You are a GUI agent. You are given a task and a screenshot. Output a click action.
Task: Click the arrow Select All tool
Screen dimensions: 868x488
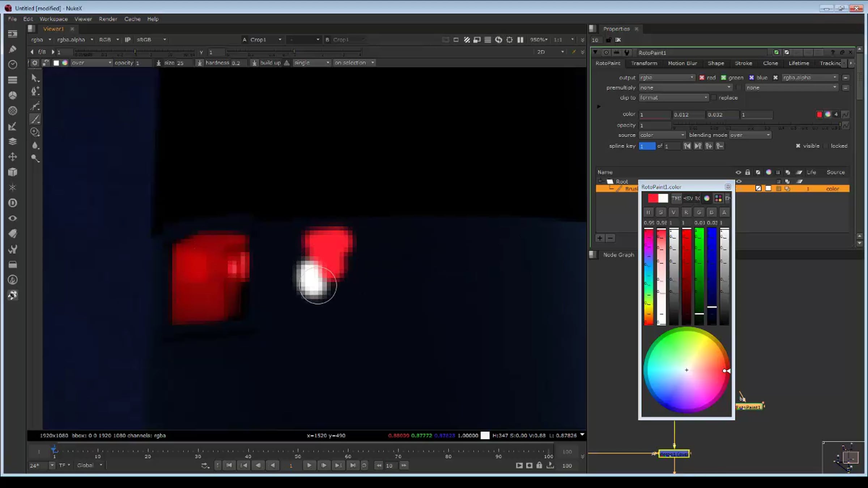tap(34, 78)
